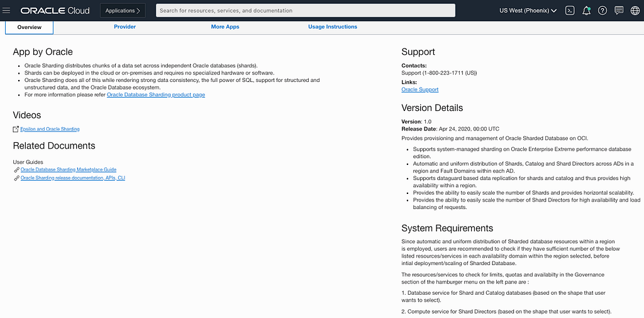
Task: Open the support chat icon
Action: pos(619,11)
